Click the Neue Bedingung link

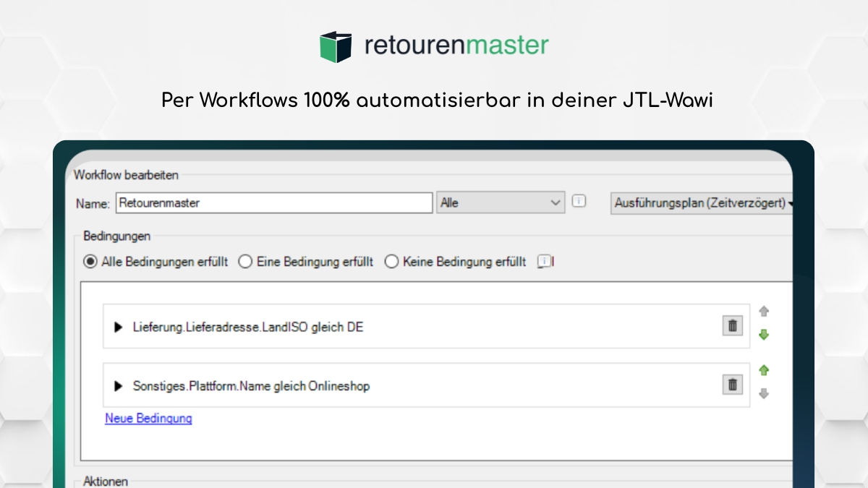(148, 418)
